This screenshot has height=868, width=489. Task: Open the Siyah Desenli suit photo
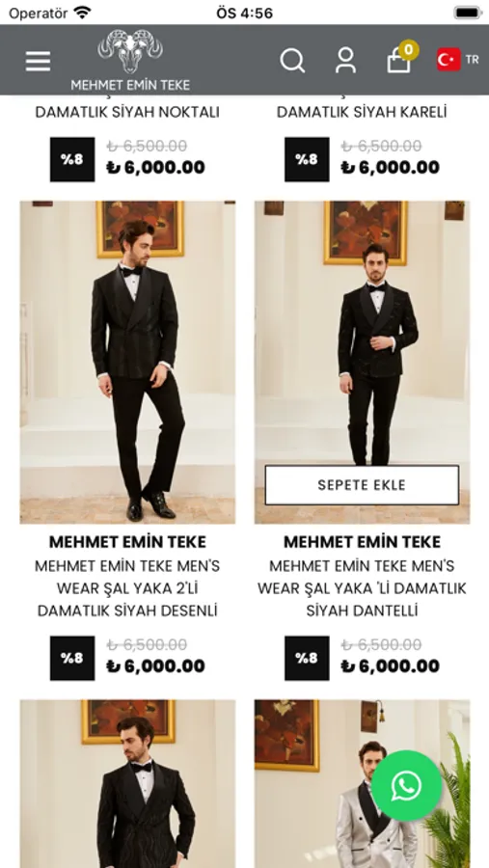[127, 362]
